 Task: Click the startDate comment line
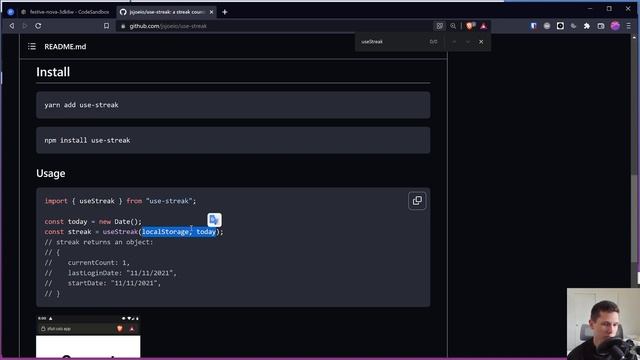point(103,283)
